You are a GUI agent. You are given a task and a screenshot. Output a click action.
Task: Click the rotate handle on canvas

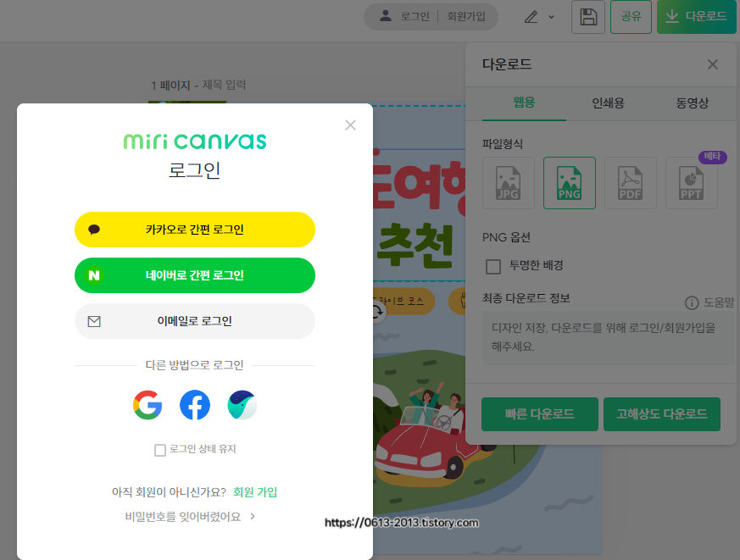(376, 312)
